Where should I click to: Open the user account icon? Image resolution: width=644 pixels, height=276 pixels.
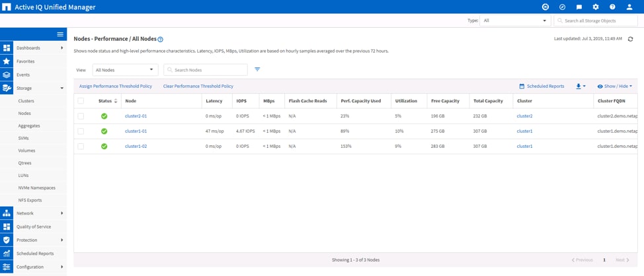629,7
